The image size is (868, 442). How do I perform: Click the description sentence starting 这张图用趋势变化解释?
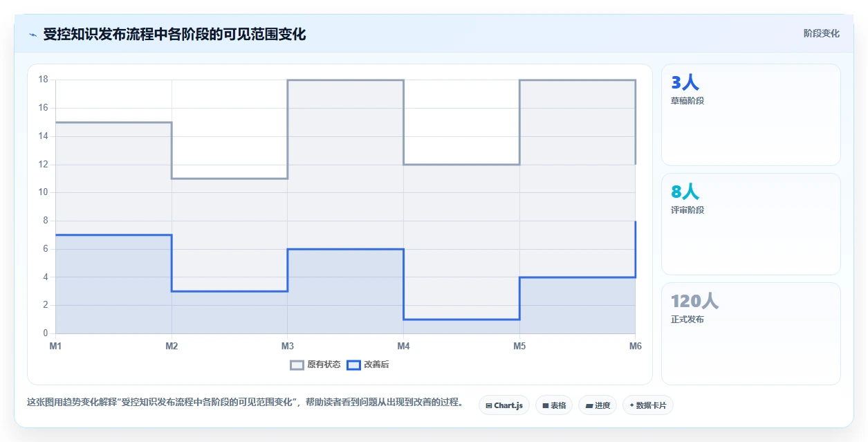click(x=246, y=402)
